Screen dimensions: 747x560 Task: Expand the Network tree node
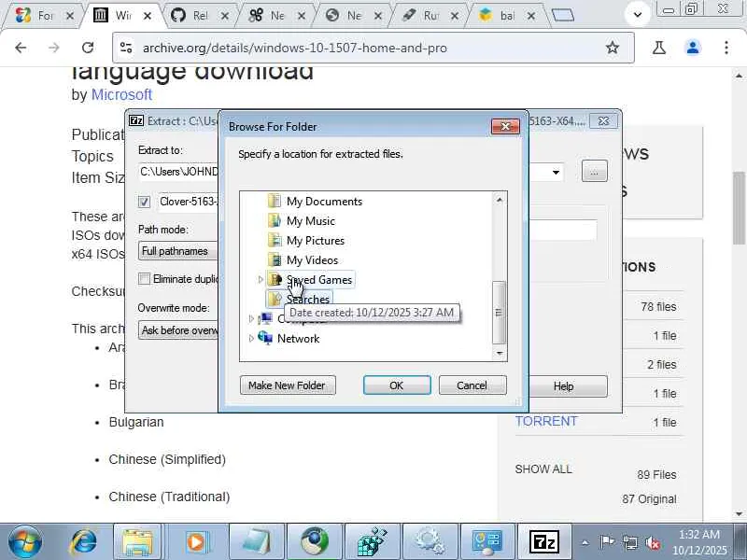[251, 338]
